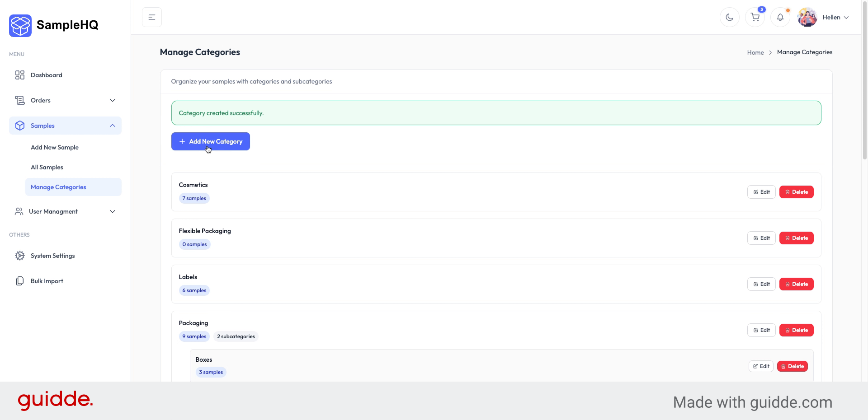The width and height of the screenshot is (868, 420).
Task: Click the Samples box icon in sidebar
Action: tap(20, 126)
